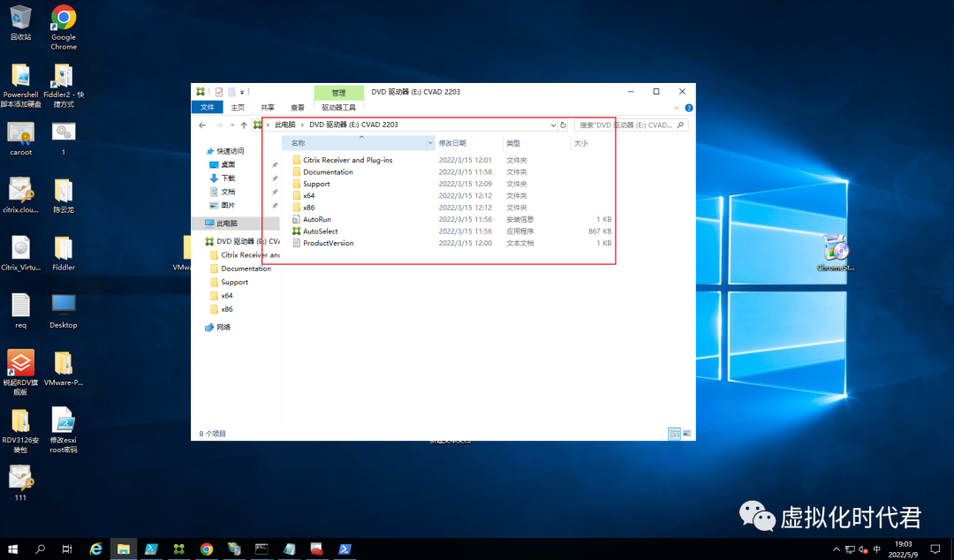Open Task View on the taskbar
The width and height of the screenshot is (954, 560).
coord(67,549)
